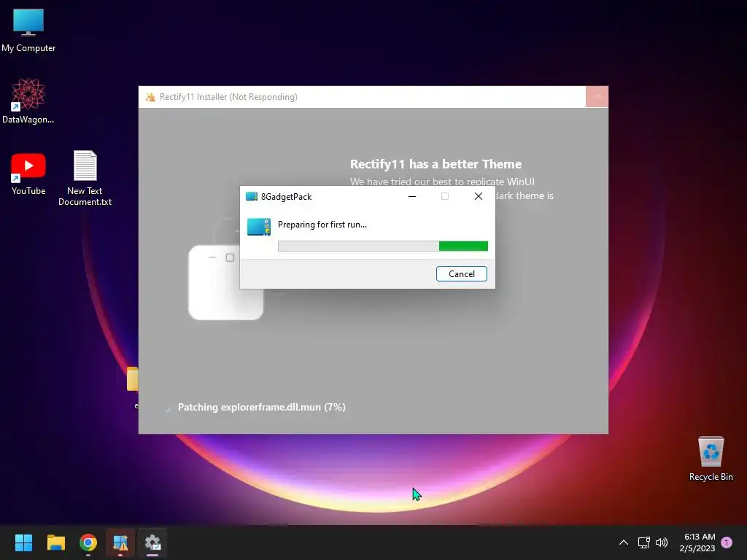Open the My Computer desktop icon
747x560 pixels.
click(x=28, y=29)
